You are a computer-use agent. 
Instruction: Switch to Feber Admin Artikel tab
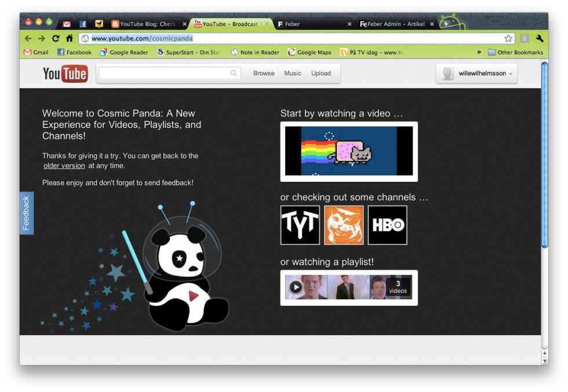[x=396, y=24]
